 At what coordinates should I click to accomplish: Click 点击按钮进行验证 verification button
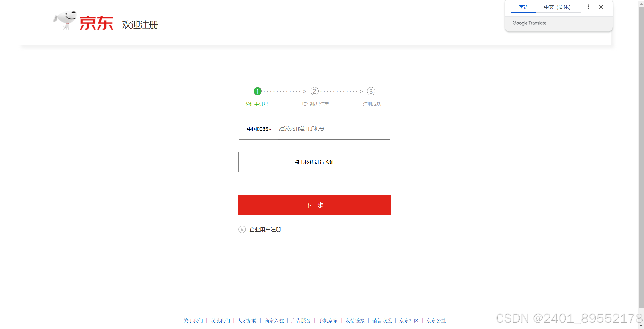coord(314,162)
